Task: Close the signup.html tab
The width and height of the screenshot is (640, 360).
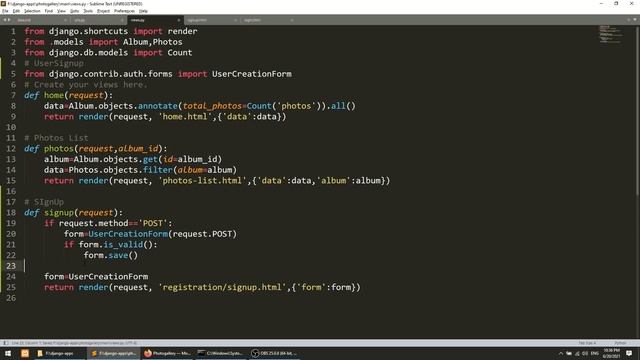Action: pos(235,20)
